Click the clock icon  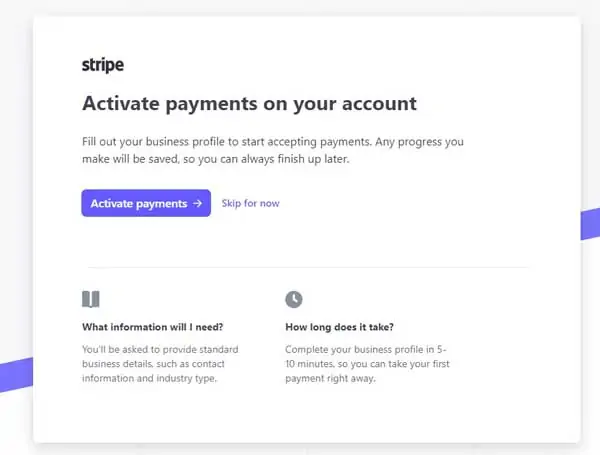point(294,299)
